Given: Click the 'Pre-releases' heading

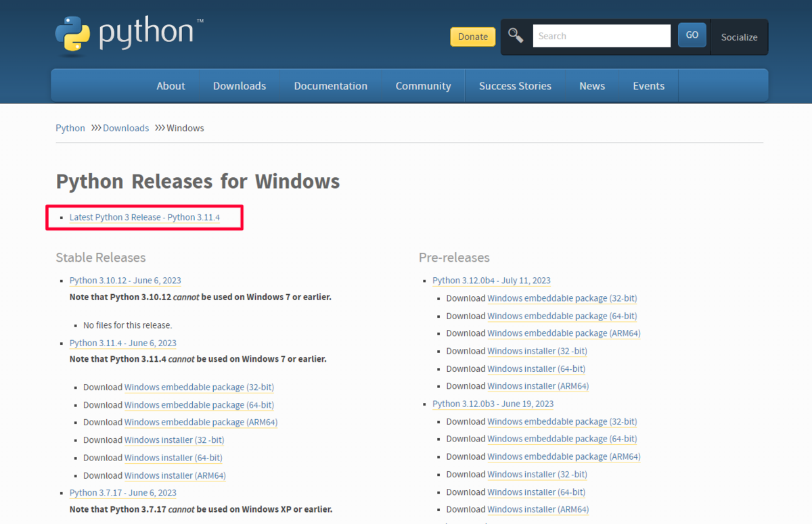Looking at the screenshot, I should 454,258.
